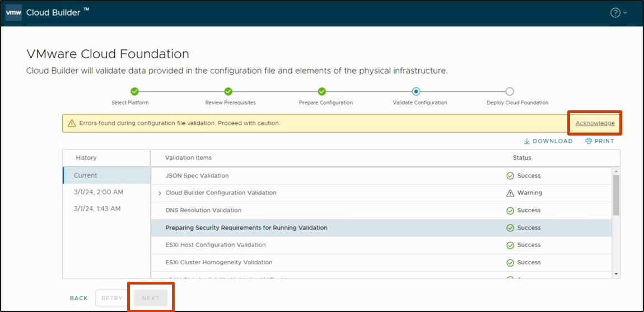Click Warning icon for Cloud Builder Configuration

tap(510, 193)
